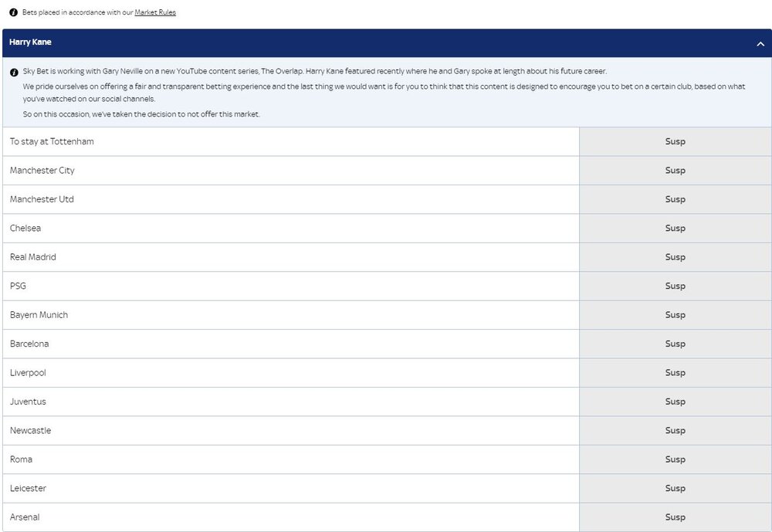
Task: Choose Juventus Susp odds button
Action: [675, 402]
